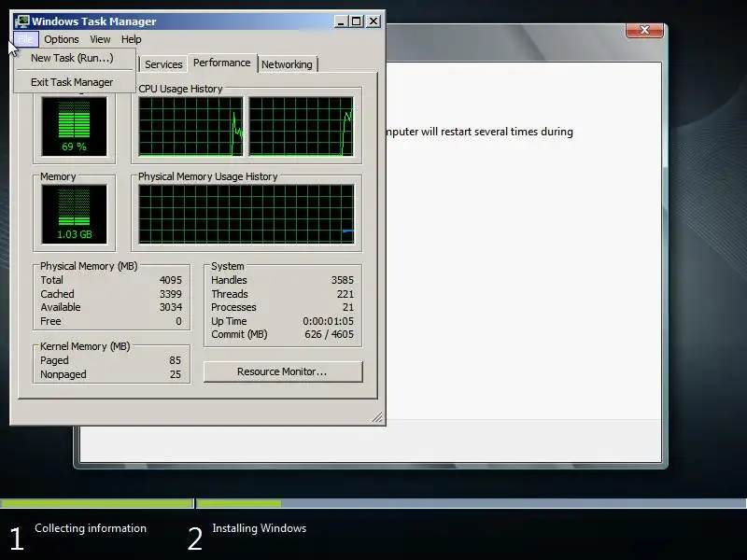
Task: Click the System group label
Action: [227, 266]
